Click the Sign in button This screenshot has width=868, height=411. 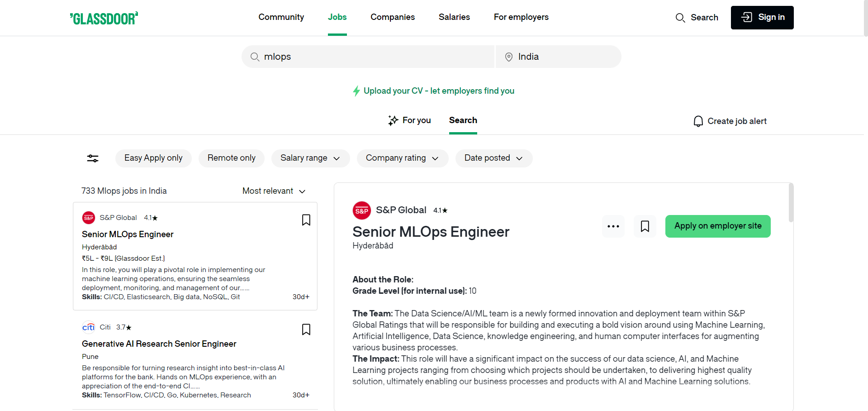click(762, 18)
